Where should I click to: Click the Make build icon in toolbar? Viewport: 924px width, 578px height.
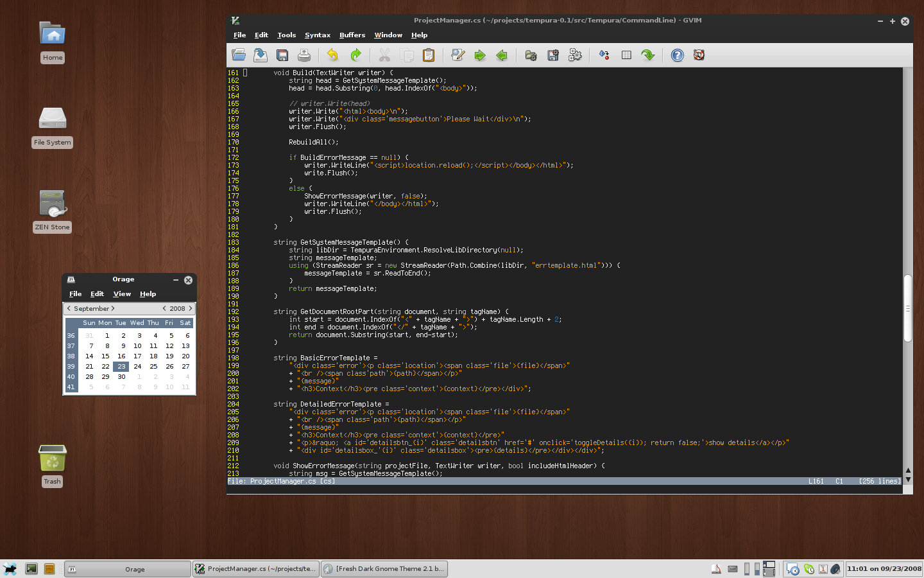[604, 55]
